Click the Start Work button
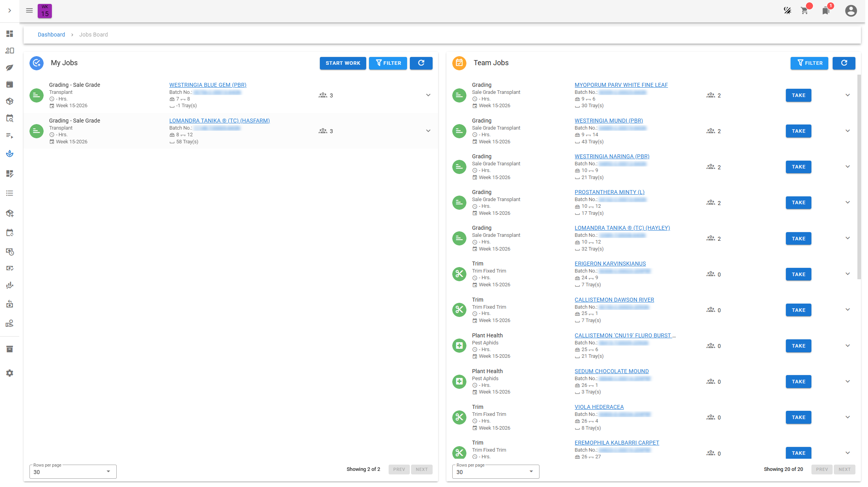 (343, 63)
